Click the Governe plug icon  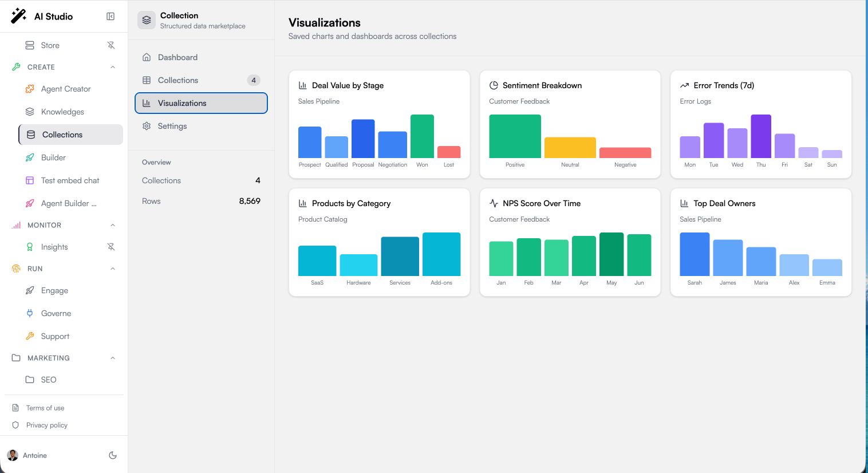point(30,313)
